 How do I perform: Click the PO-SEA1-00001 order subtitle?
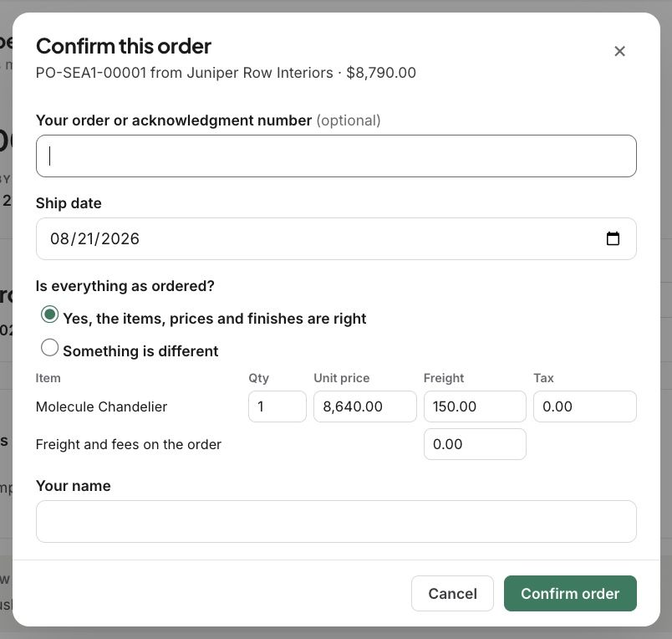point(226,73)
